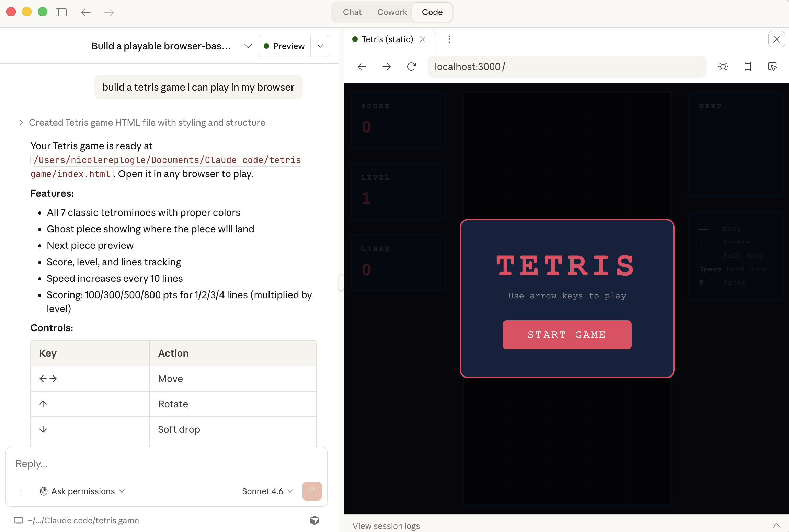The height and width of the screenshot is (532, 789).
Task: Click the cube icon near folder path
Action: click(314, 520)
